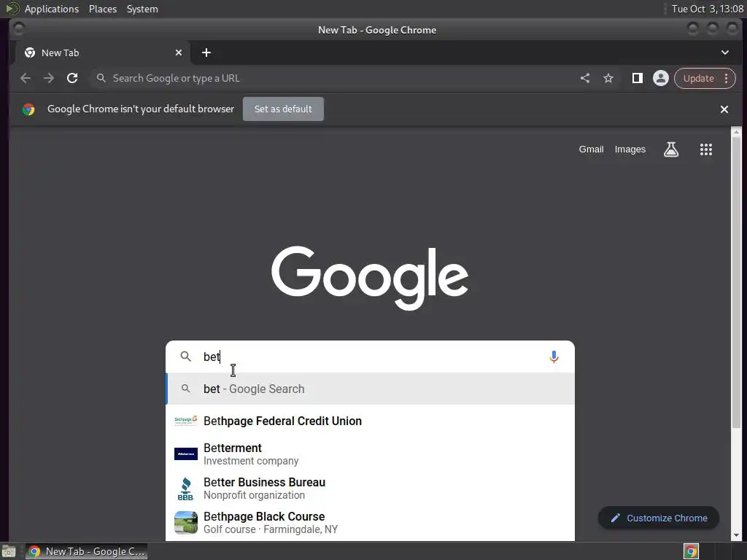Image resolution: width=747 pixels, height=560 pixels.
Task: Choose the Bethpage Black Course suggestion
Action: coord(370,523)
